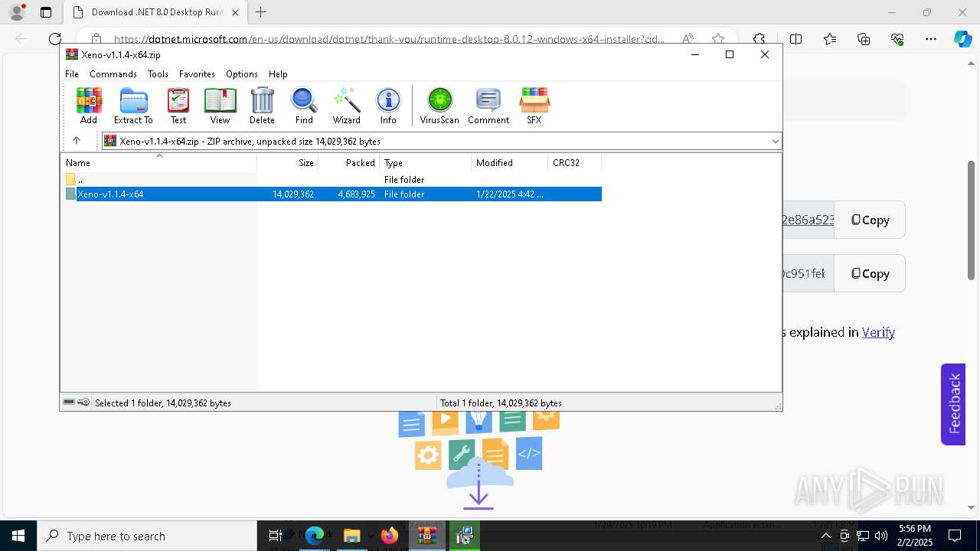The width and height of the screenshot is (980, 551).
Task: Open the Tools menu
Action: (158, 74)
